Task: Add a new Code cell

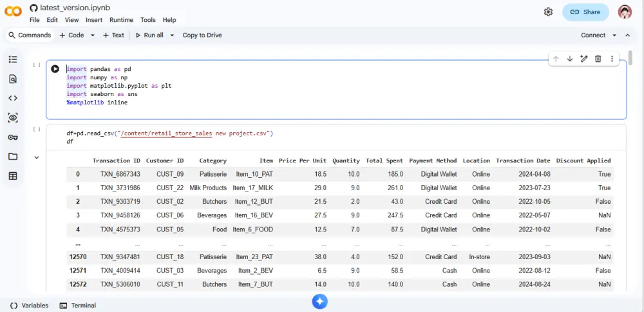Action: (72, 35)
